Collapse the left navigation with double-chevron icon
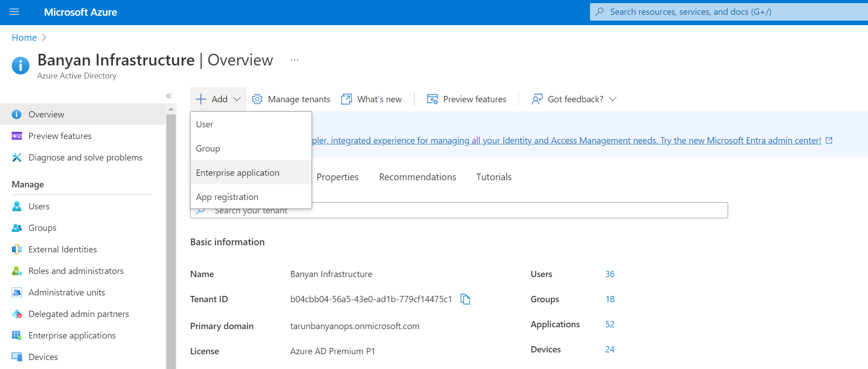Viewport: 868px width, 369px height. (x=169, y=96)
